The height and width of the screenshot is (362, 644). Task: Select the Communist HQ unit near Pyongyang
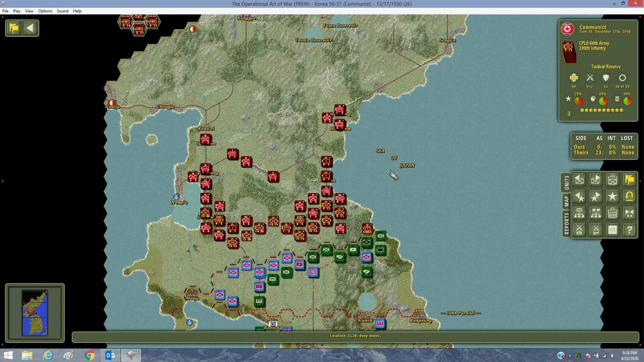pyautogui.click(x=206, y=184)
